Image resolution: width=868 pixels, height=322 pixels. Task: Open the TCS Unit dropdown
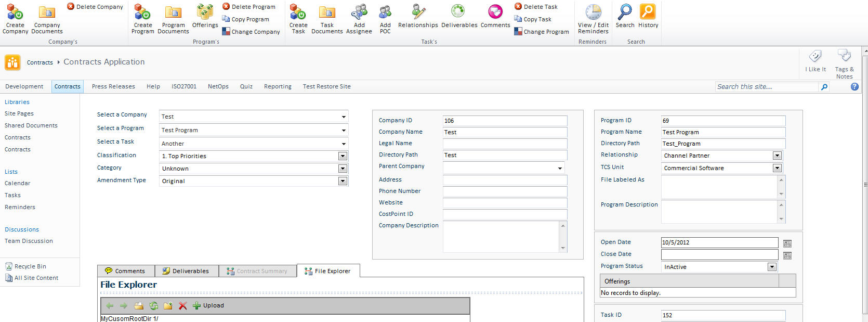[777, 168]
